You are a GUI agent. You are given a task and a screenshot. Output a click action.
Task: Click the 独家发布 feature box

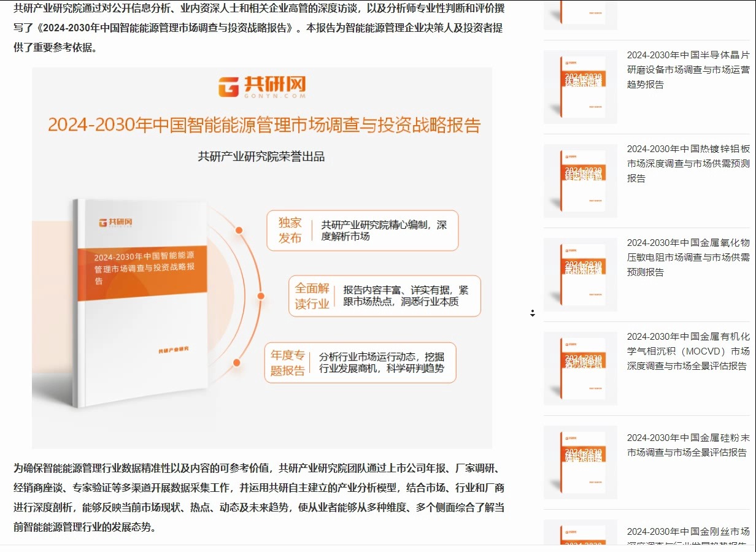click(363, 231)
